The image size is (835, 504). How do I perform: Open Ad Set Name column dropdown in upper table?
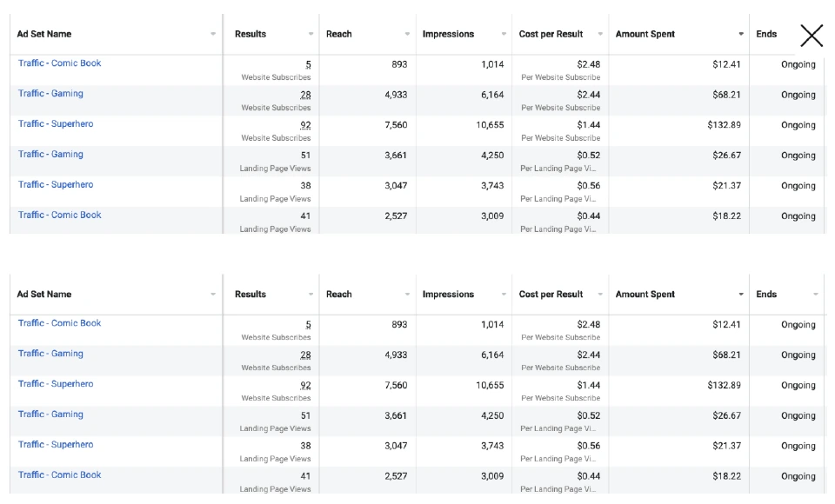(213, 34)
